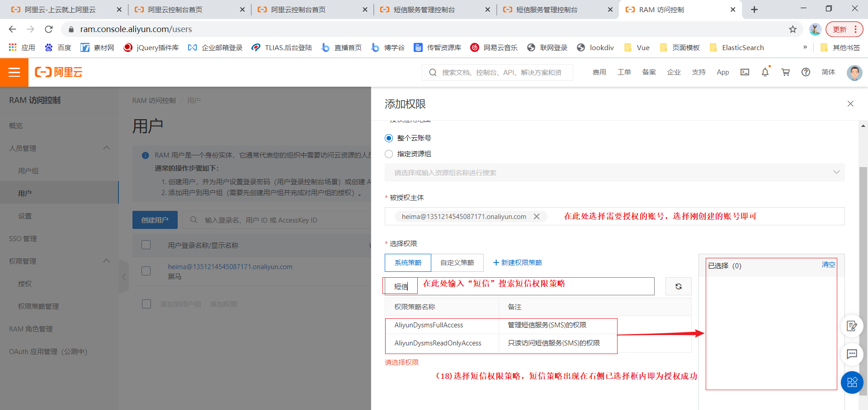Bookmark this page with the star icon
This screenshot has height=410, width=868.
coord(793,29)
